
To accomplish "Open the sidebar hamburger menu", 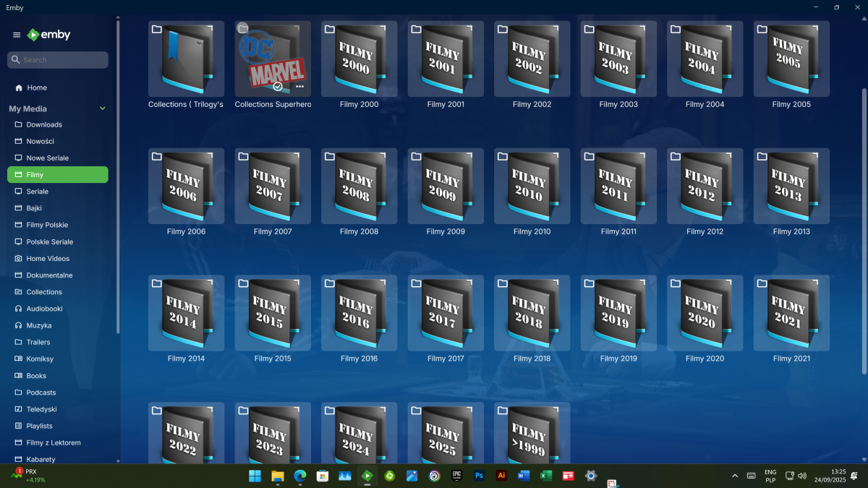I will 16,34.
